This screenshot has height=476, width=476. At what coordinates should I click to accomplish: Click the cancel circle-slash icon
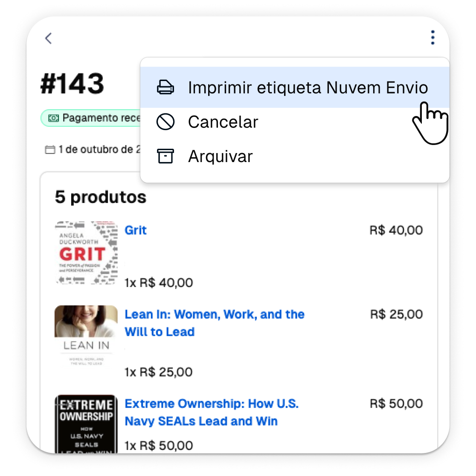point(165,122)
